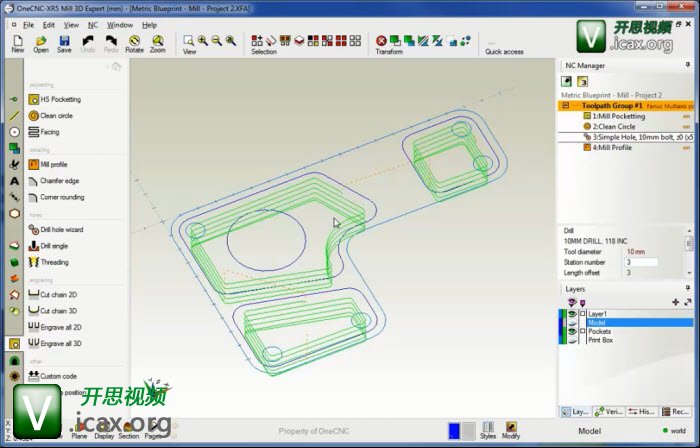Toggle visibility eye for Layer1
700x448 pixels.
pos(572,314)
